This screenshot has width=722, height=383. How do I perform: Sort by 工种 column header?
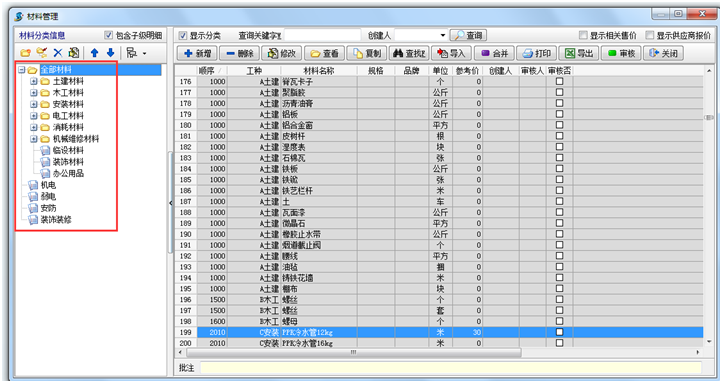point(254,70)
